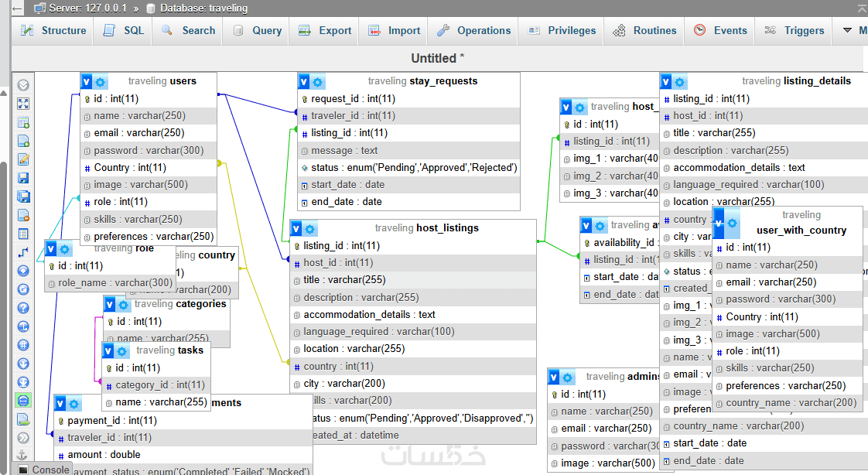The image size is (868, 475).
Task: Toggle the Snap to grid icon
Action: pos(23,345)
